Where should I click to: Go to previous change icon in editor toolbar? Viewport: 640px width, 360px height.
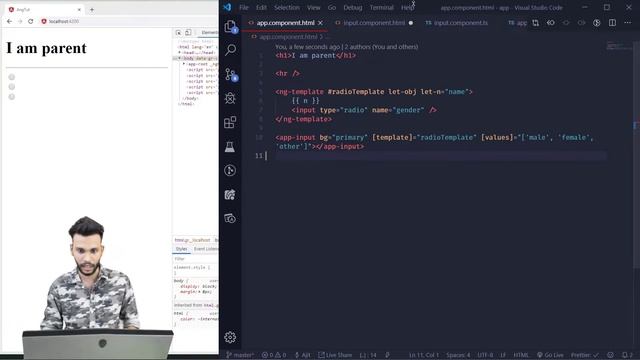pos(566,23)
